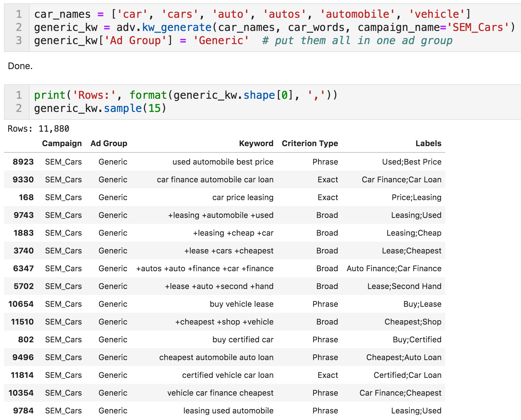Select row index 1883
521x420 pixels.
(x=24, y=233)
